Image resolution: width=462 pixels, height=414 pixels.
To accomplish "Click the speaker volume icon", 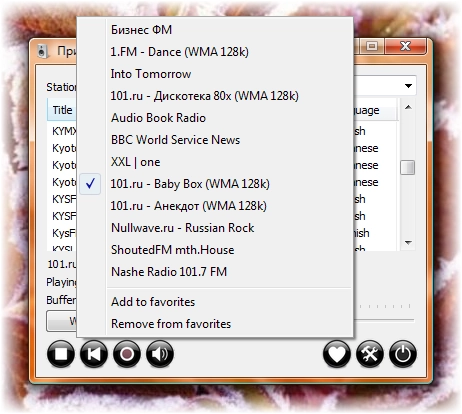I will pyautogui.click(x=160, y=354).
